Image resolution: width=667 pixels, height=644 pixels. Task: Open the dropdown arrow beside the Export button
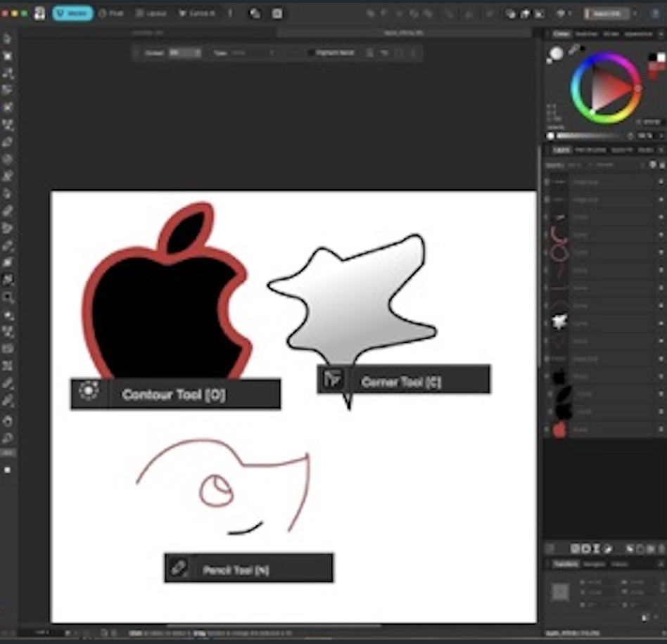point(635,13)
